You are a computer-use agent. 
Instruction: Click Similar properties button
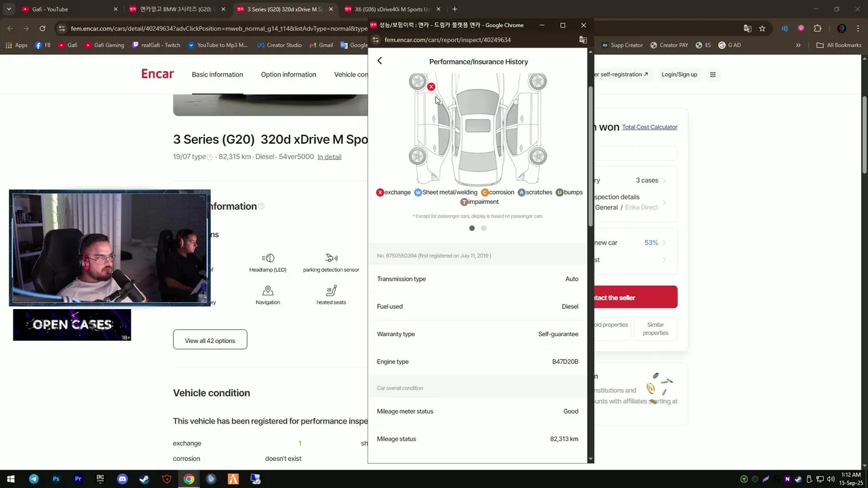(x=656, y=329)
